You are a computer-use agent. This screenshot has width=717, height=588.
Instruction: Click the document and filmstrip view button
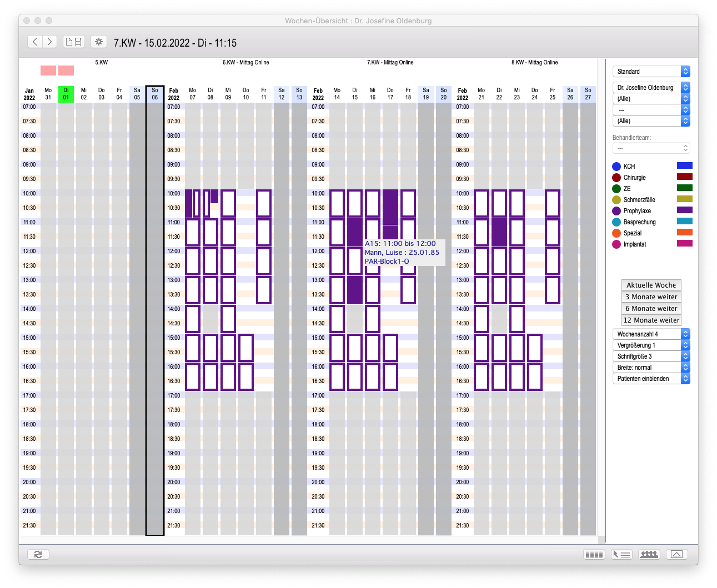click(73, 42)
